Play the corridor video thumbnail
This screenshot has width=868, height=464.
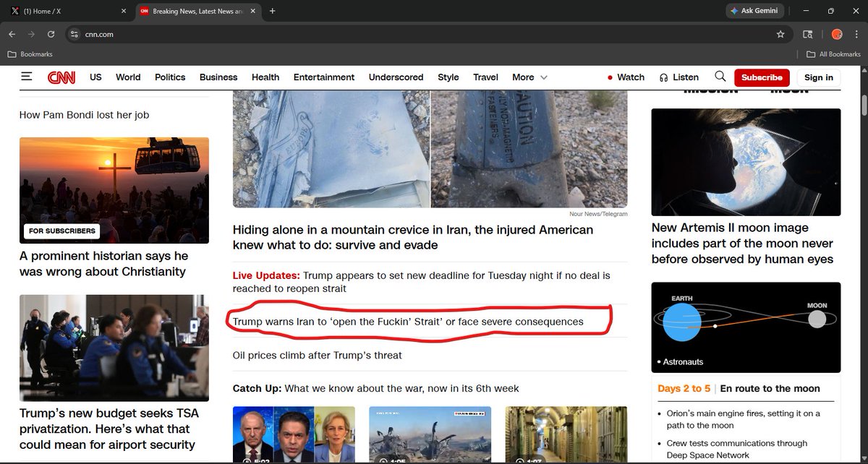coord(566,434)
